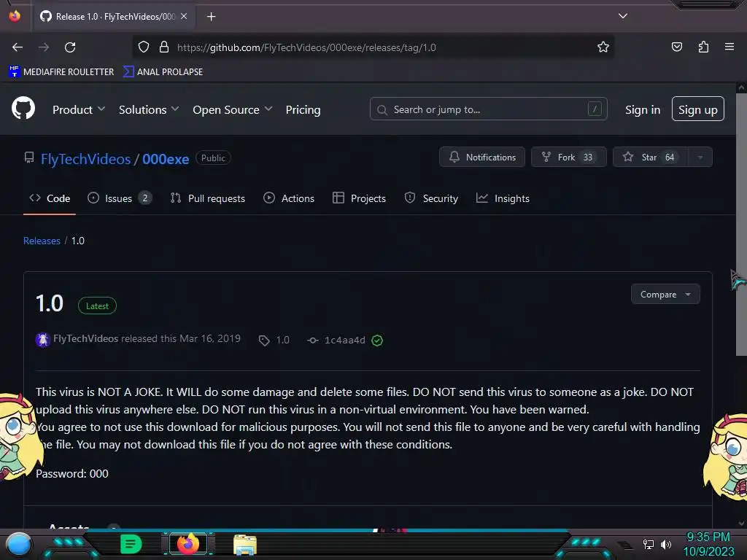Screen dimensions: 747x560
Task: Click Sign in
Action: 642,109
